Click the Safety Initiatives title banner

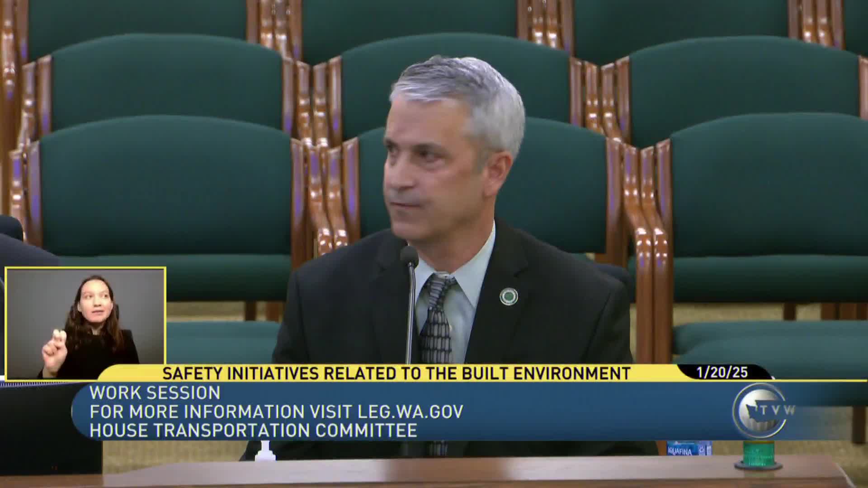[396, 373]
